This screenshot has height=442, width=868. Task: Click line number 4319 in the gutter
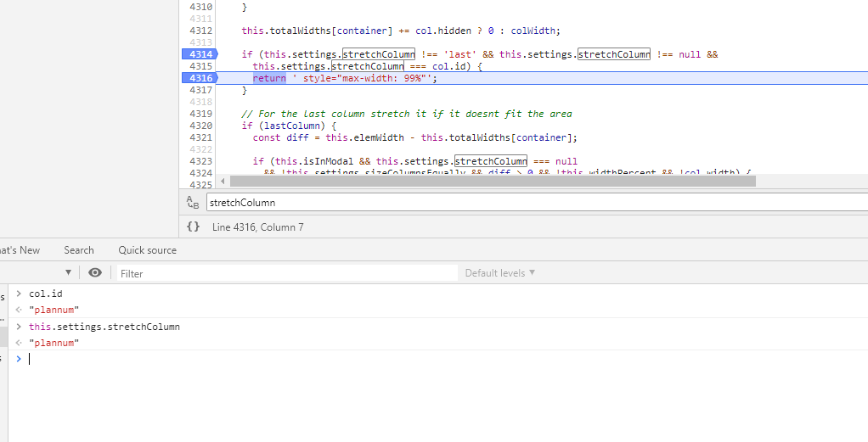tap(200, 114)
